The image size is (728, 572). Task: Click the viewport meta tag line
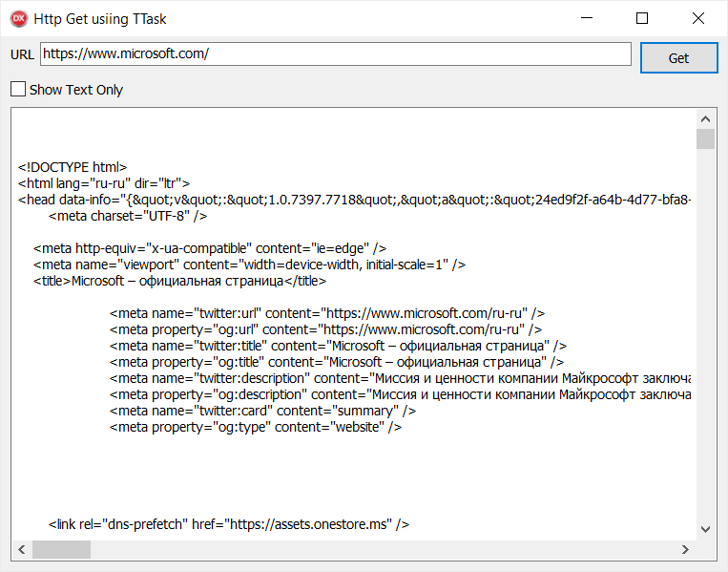pyautogui.click(x=249, y=265)
